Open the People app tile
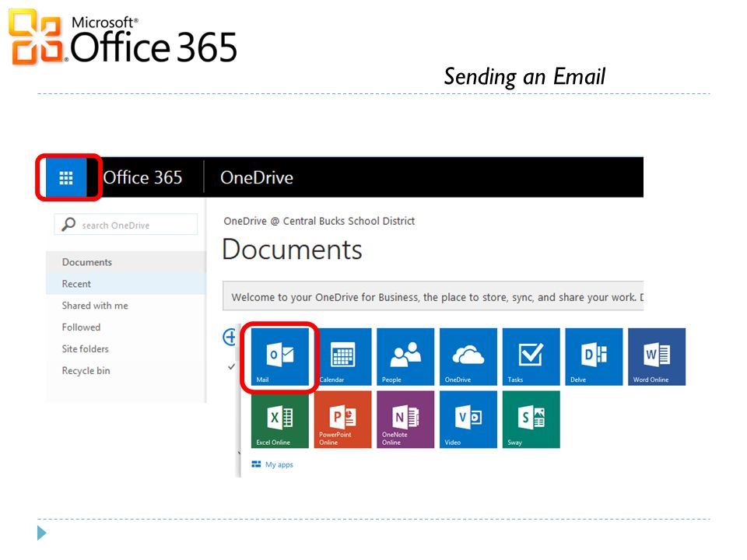This screenshot has width=747, height=560. [405, 357]
